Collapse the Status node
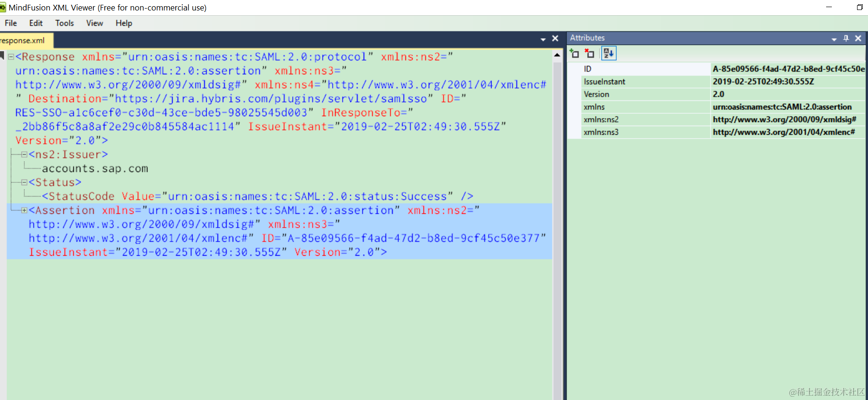Image resolution: width=868 pixels, height=400 pixels. (x=24, y=182)
